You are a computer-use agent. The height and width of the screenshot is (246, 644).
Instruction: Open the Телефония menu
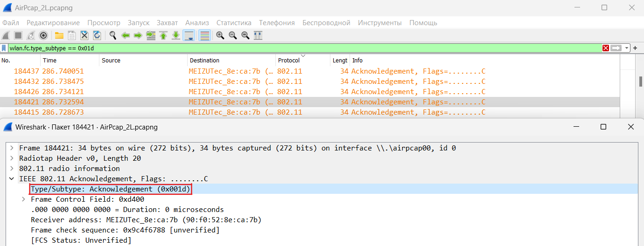click(277, 23)
